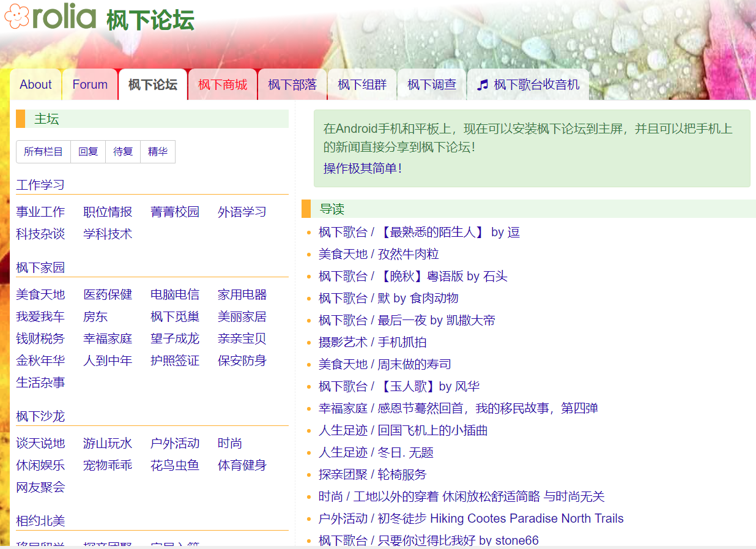Open the 保安防身 board link
This screenshot has width=756, height=549.
(x=242, y=360)
